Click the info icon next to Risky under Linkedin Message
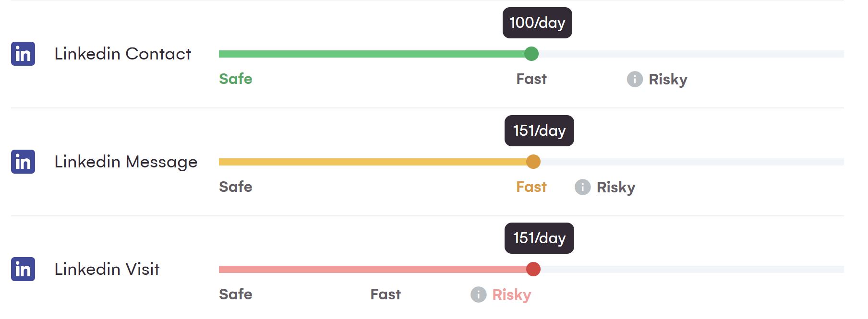868x319 pixels. [582, 187]
